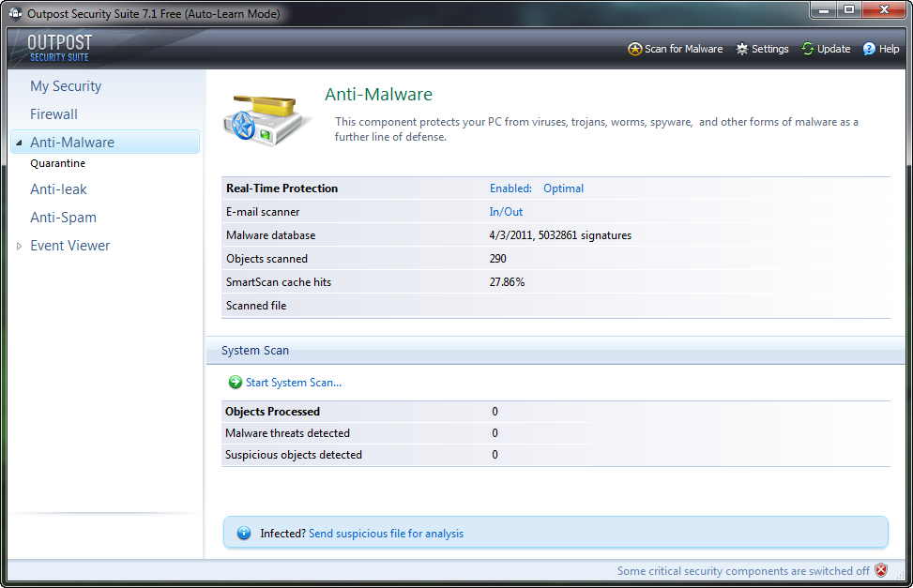Viewport: 913px width, 588px height.
Task: Click the Enabled: real-time protection link
Action: (x=510, y=188)
